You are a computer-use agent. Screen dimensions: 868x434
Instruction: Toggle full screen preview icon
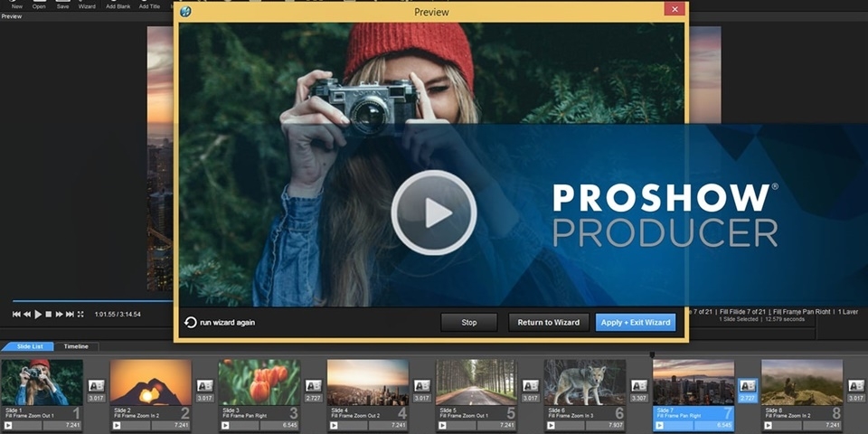coord(80,314)
